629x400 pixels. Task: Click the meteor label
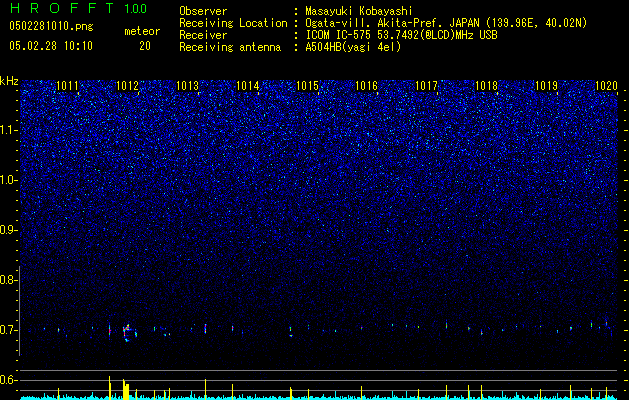(142, 31)
